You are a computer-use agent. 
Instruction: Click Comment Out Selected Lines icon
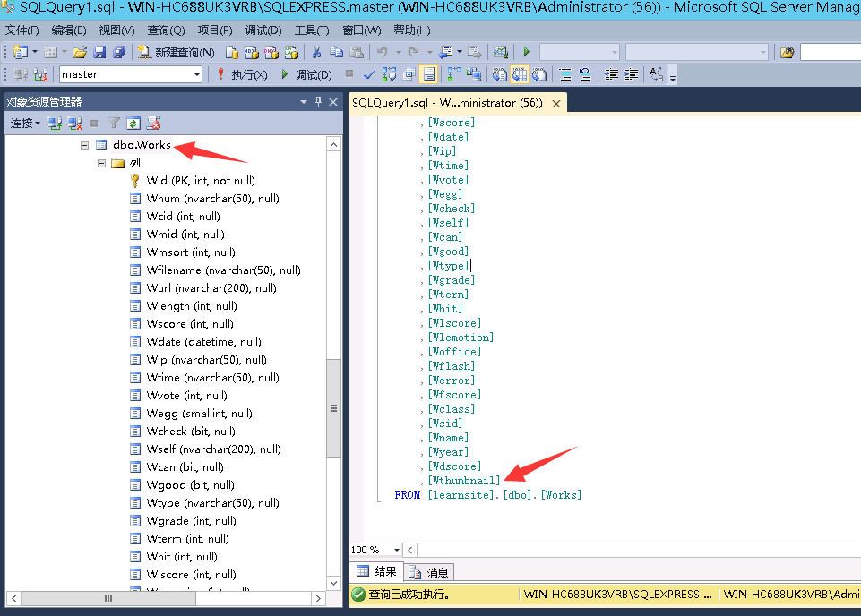(x=565, y=74)
